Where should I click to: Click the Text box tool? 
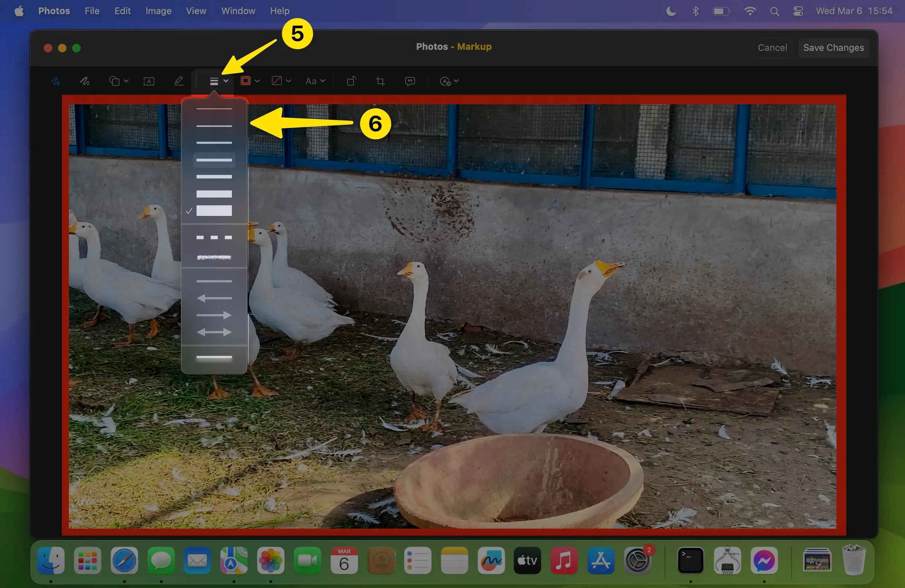coord(149,81)
